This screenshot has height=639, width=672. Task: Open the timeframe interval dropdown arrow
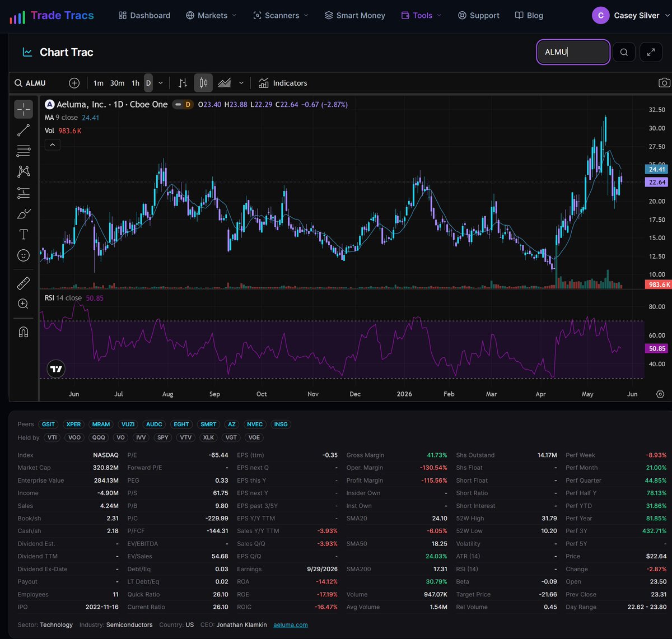pyautogui.click(x=161, y=83)
